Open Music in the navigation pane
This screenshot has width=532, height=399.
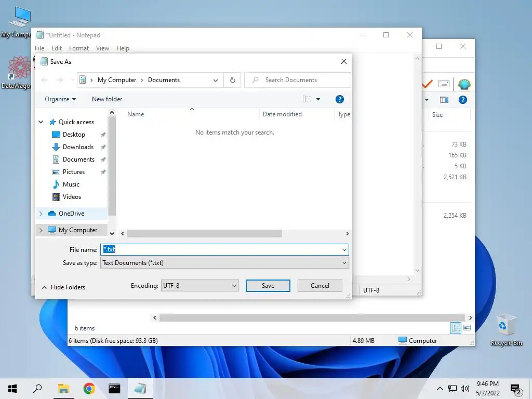click(x=71, y=184)
